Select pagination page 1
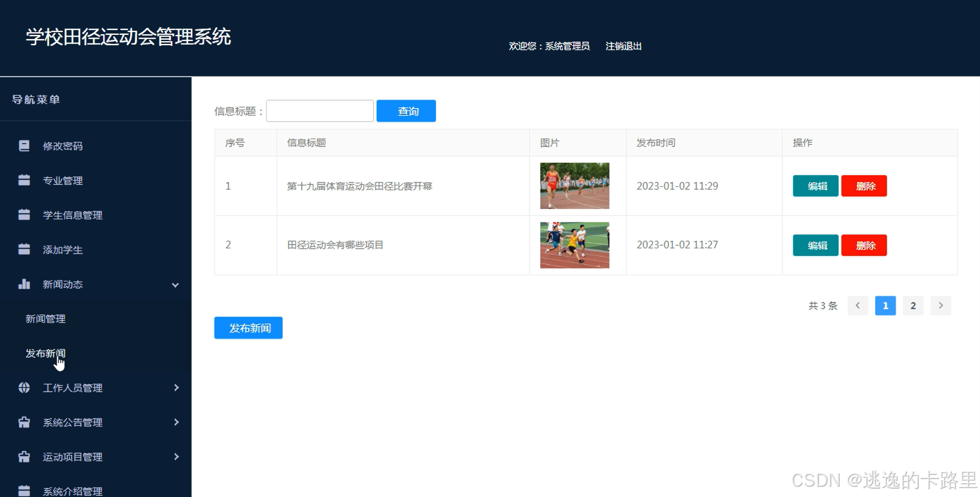 (885, 305)
